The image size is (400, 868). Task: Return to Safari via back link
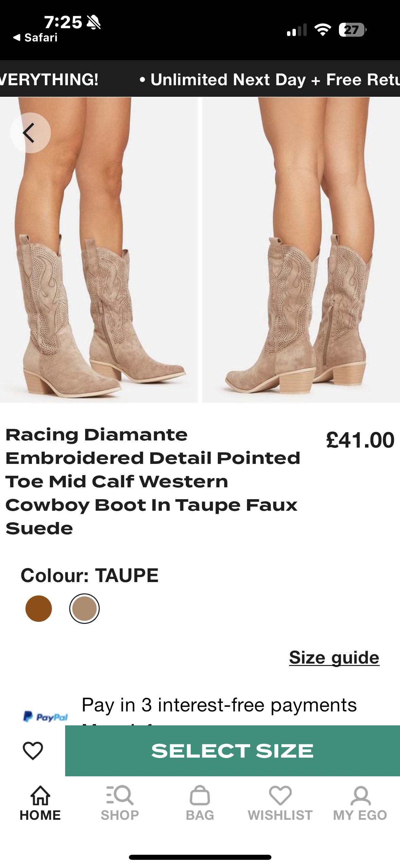35,37
